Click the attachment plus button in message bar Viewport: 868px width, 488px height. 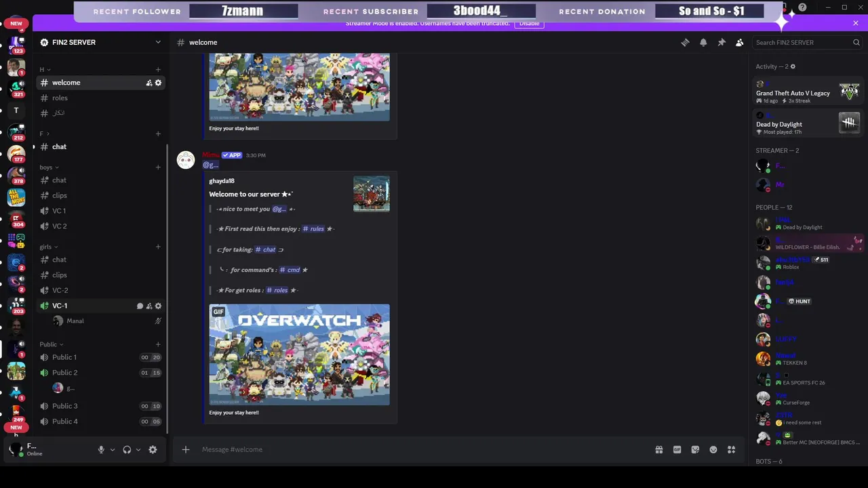coord(185,449)
